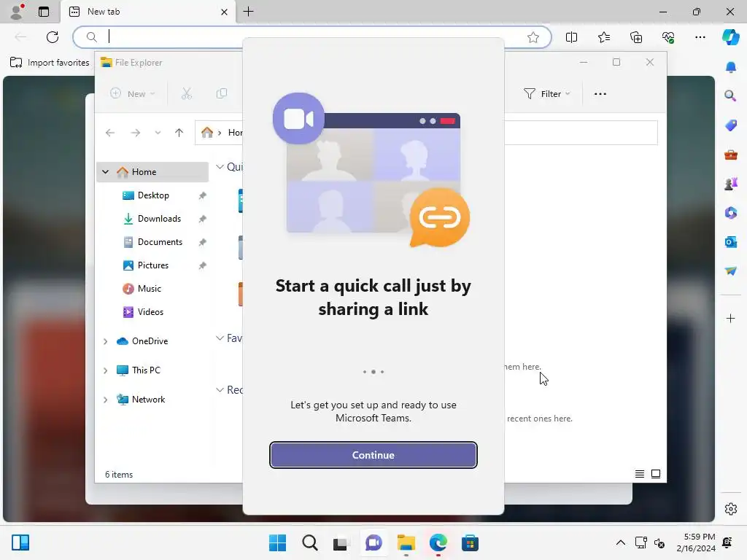Go forward in File Explorer
The height and width of the screenshot is (560, 747).
coord(135,133)
